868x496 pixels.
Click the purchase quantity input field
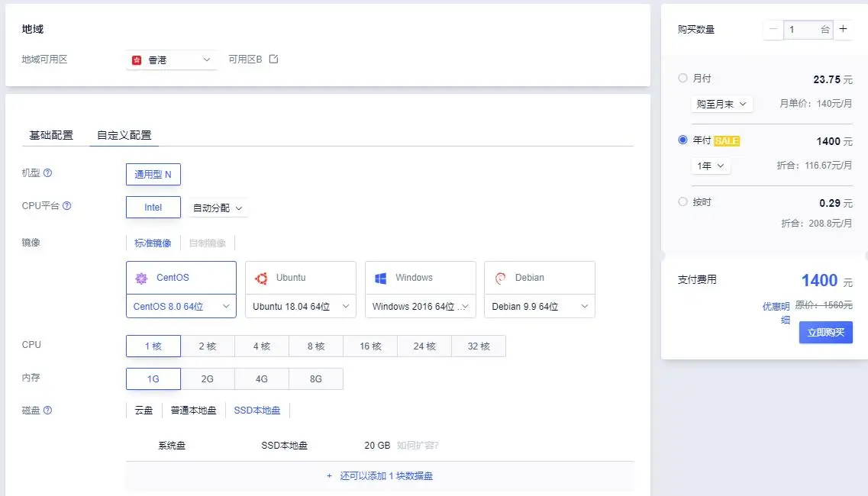pos(808,29)
